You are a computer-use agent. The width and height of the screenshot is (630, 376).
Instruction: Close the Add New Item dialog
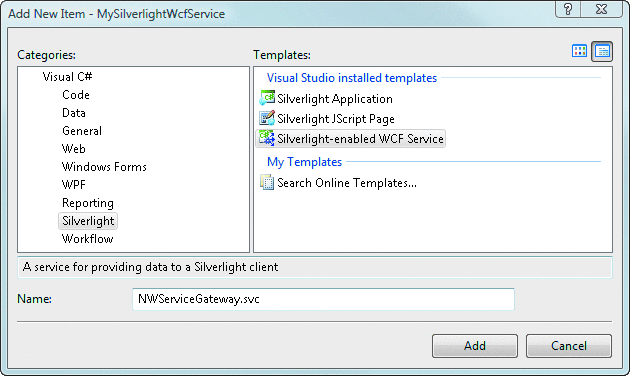[601, 9]
